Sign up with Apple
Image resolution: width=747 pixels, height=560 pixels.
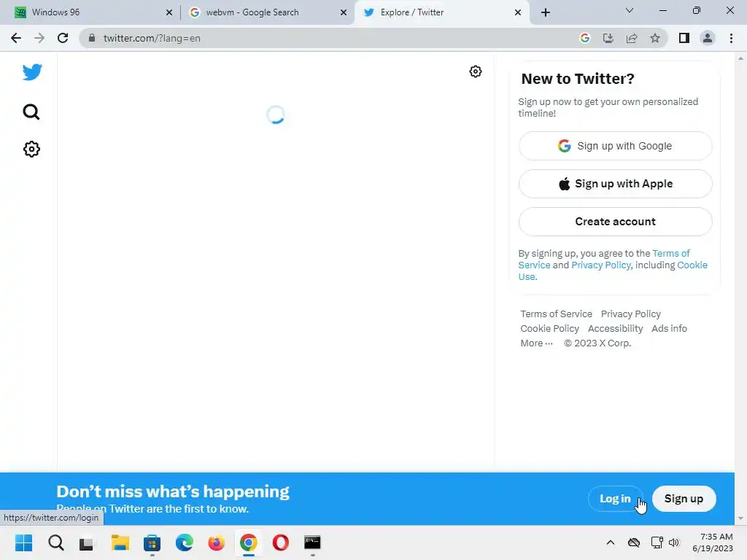pyautogui.click(x=615, y=184)
